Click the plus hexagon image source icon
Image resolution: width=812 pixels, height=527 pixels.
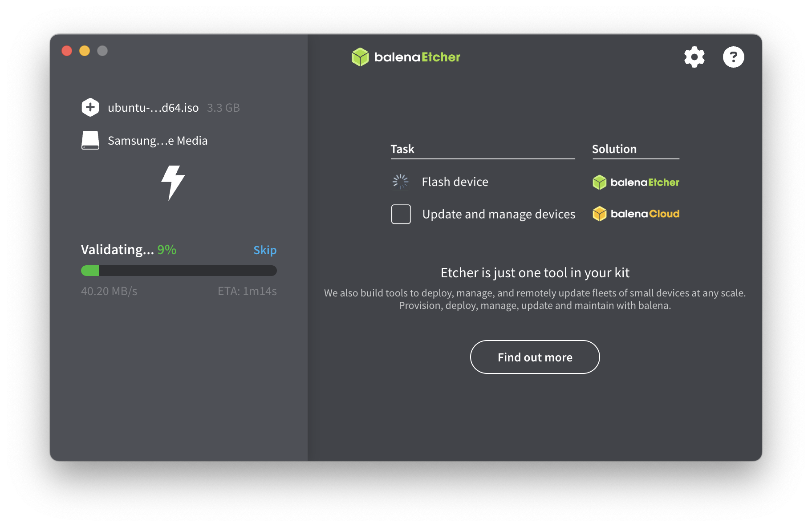(90, 107)
